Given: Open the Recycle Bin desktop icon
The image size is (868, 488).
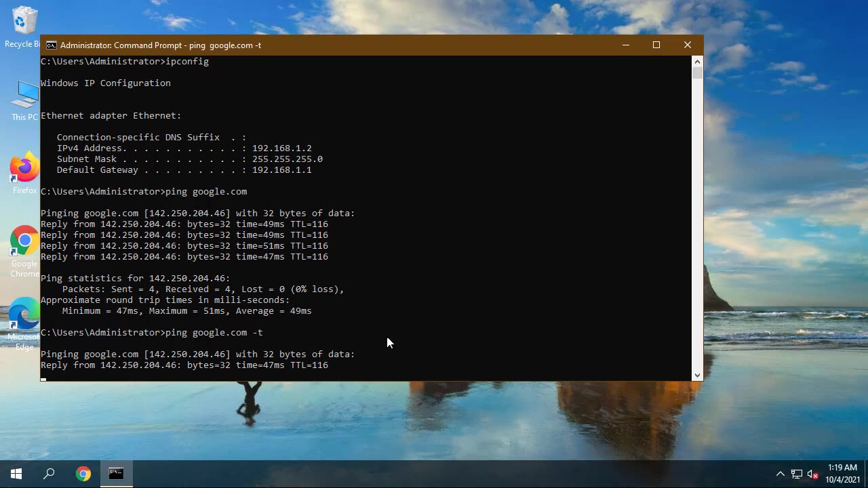Looking at the screenshot, I should pyautogui.click(x=24, y=27).
